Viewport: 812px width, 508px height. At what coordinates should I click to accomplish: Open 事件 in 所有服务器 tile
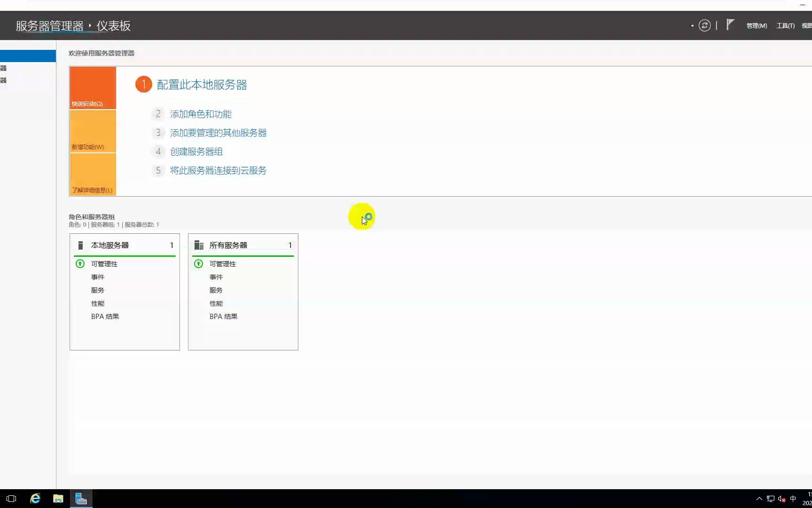[216, 277]
